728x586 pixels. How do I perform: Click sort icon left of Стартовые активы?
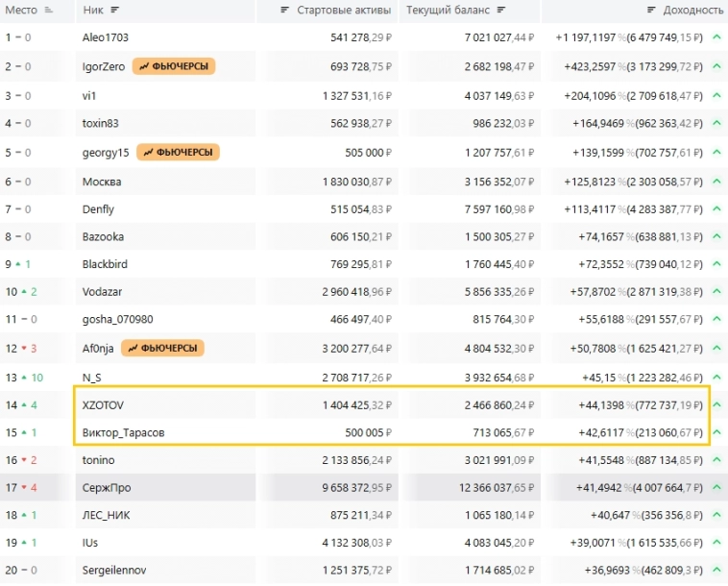click(x=284, y=10)
